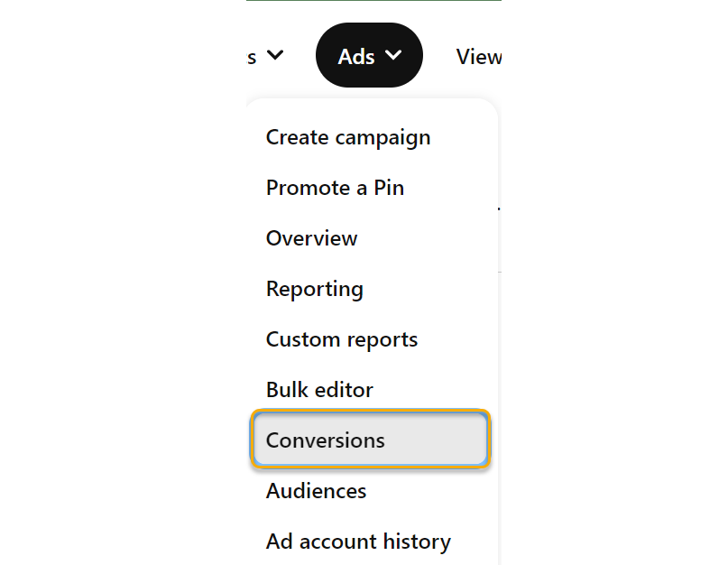Manage ad targeting audiences
Image resolution: width=728 pixels, height=565 pixels.
pos(316,491)
